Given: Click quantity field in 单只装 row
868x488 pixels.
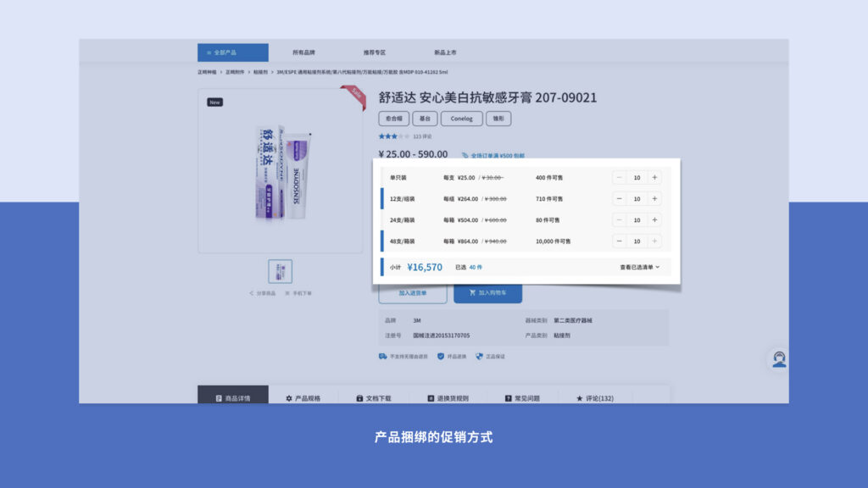Looking at the screenshot, I should click(637, 178).
